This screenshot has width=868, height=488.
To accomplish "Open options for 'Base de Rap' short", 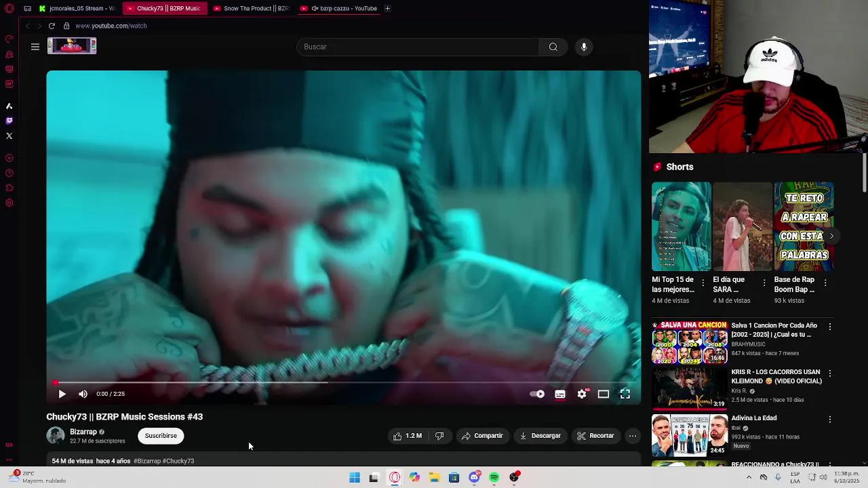I will click(x=825, y=283).
